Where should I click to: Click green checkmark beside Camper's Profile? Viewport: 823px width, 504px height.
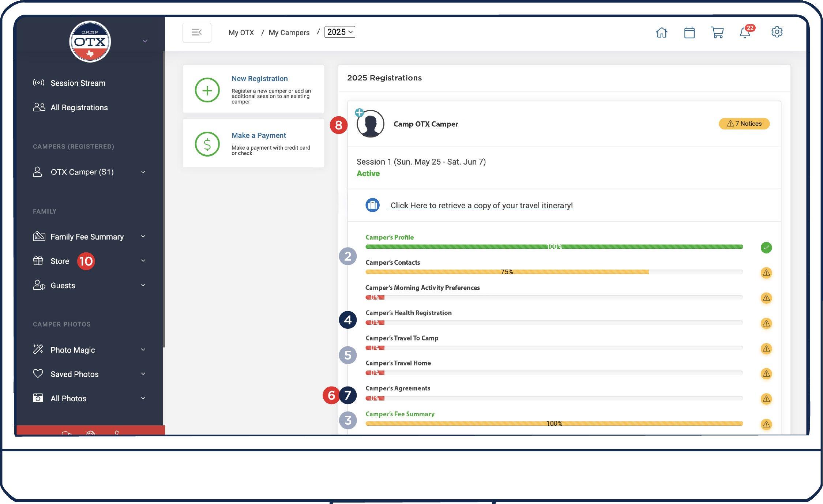766,248
